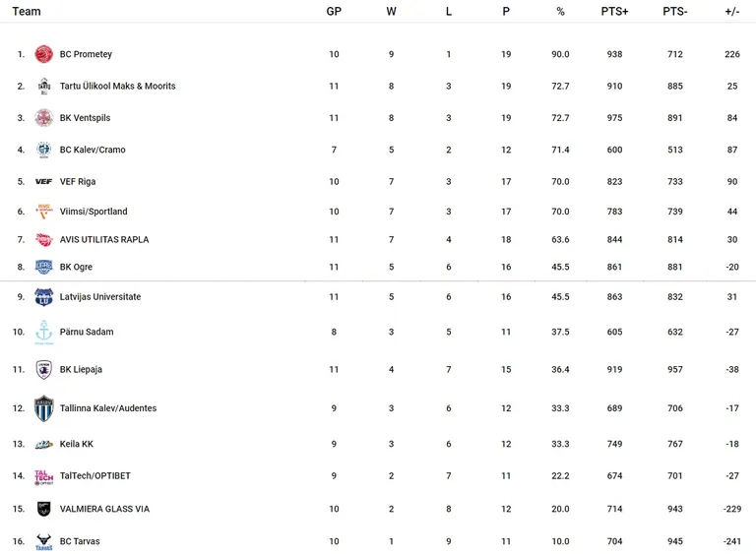Open the Viimsi/Sportland team link
The width and height of the screenshot is (756, 554).
94,212
